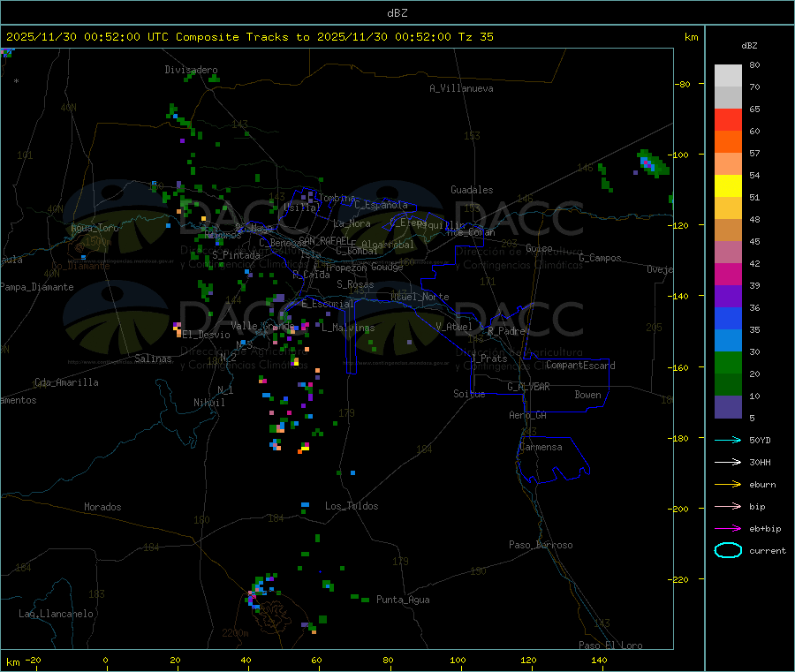
Task: Click the red swatch in dBZ scale
Action: [x=728, y=119]
